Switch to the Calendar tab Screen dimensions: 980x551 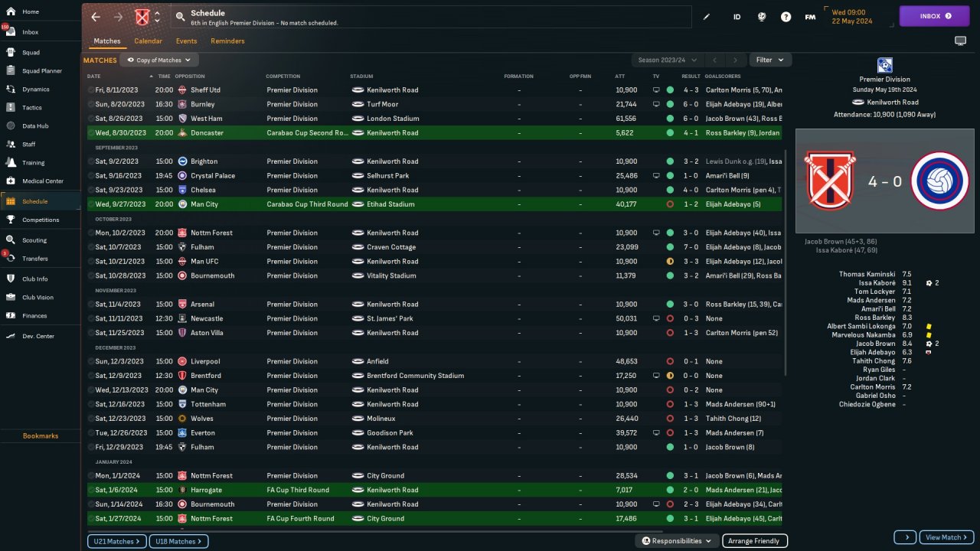tap(148, 41)
